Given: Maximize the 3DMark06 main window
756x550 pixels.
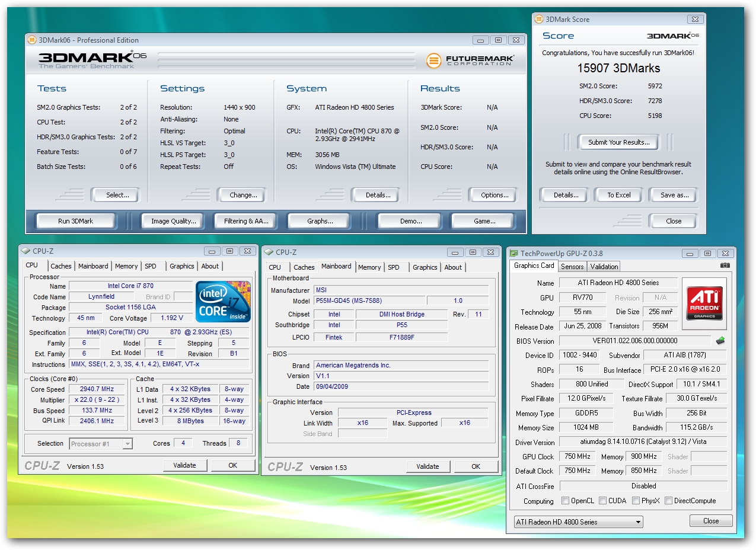Looking at the screenshot, I should point(498,40).
